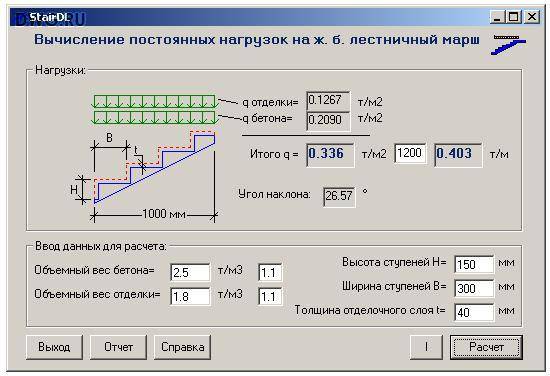The width and height of the screenshot is (550, 376).
Task: Click the label Высота ступеней H=
Action: coord(394,262)
